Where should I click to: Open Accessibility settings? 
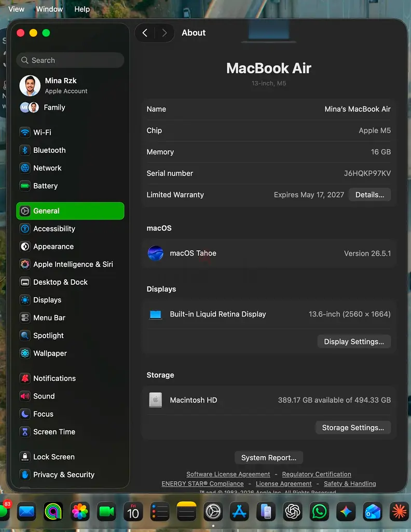pos(70,229)
